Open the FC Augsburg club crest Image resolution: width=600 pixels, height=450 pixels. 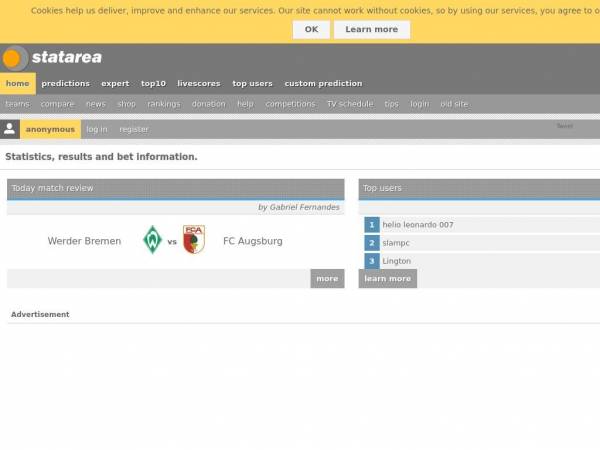(194, 240)
